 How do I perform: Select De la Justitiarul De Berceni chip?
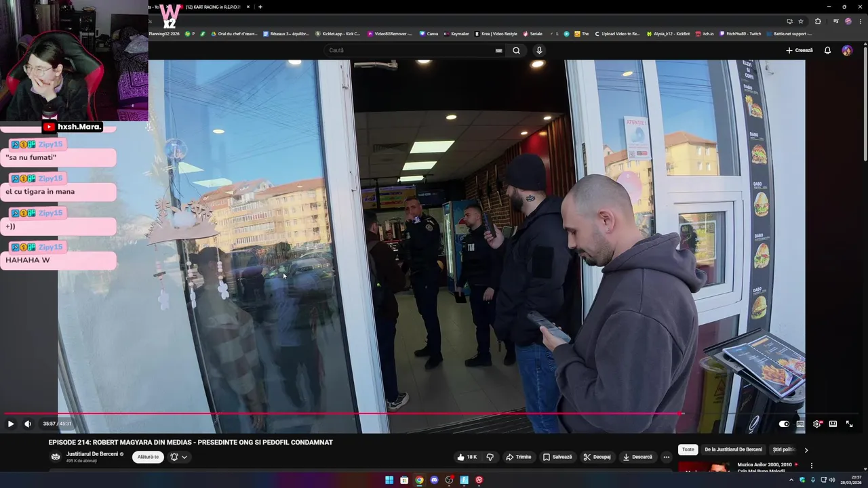pyautogui.click(x=733, y=449)
